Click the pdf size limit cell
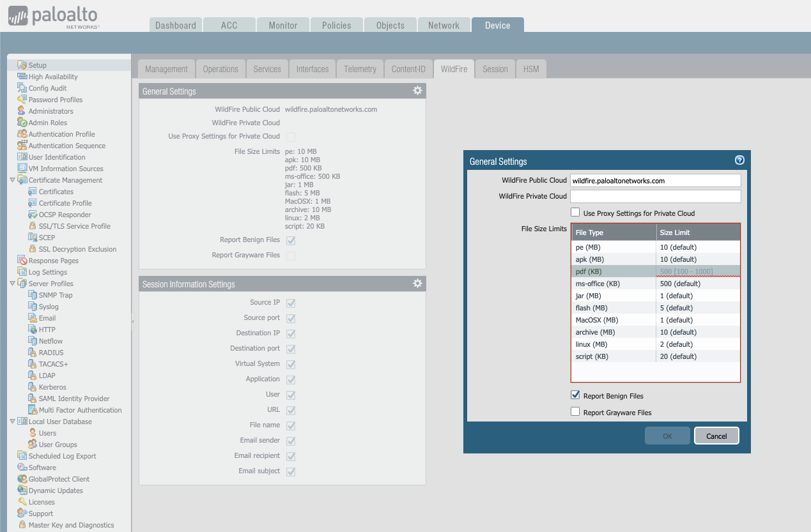Viewport: 811px width, 532px height. click(698, 271)
